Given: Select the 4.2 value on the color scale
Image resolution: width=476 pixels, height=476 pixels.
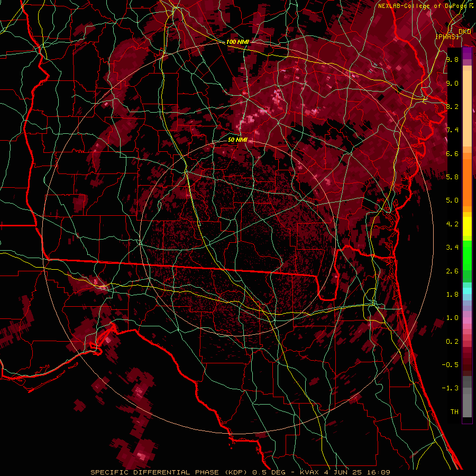Looking at the screenshot, I should [452, 224].
